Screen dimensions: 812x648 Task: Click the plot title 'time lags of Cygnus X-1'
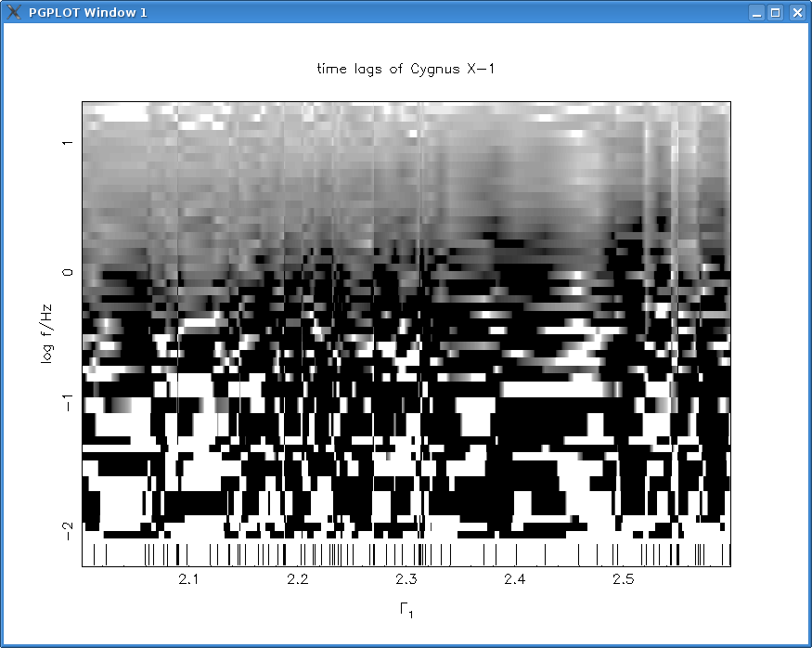pyautogui.click(x=406, y=69)
